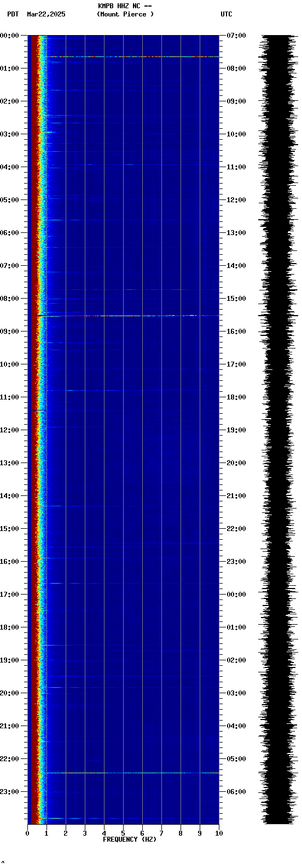Click the FREQUENCY (HZ) axis label

point(130,840)
